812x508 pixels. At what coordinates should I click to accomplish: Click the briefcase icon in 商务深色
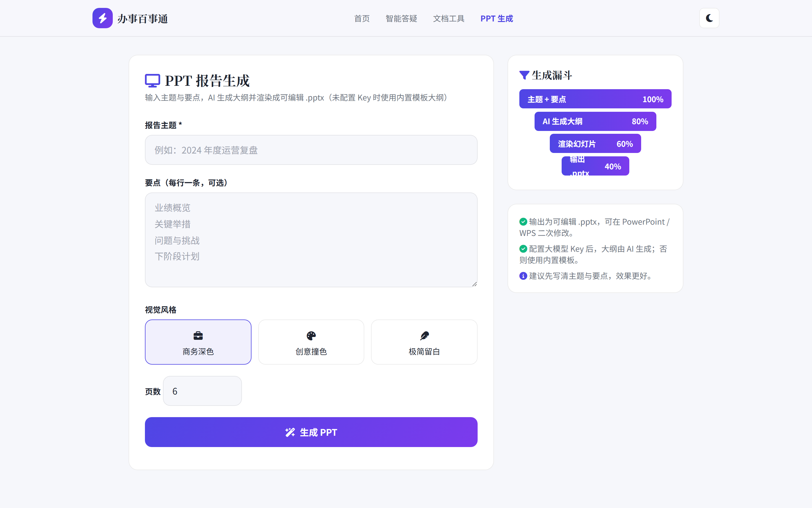pyautogui.click(x=198, y=336)
